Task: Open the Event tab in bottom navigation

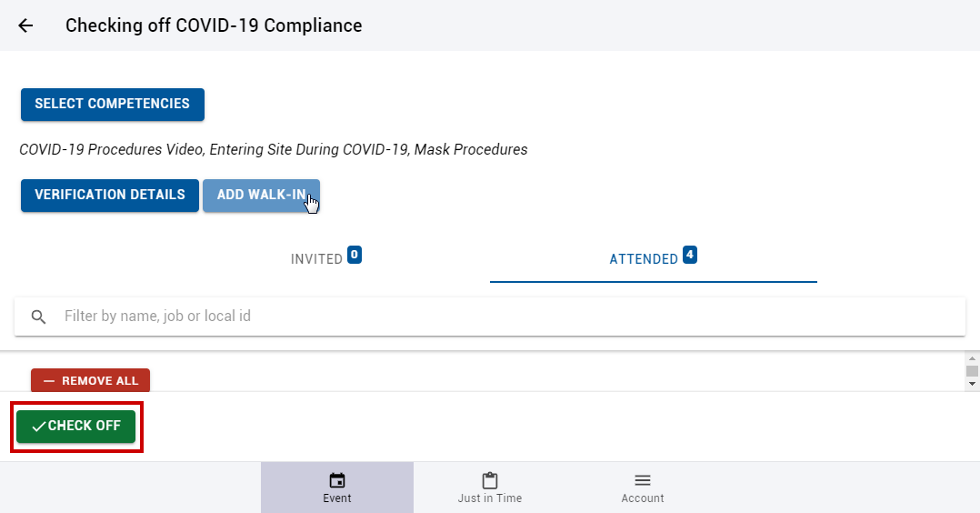Action: (x=337, y=488)
